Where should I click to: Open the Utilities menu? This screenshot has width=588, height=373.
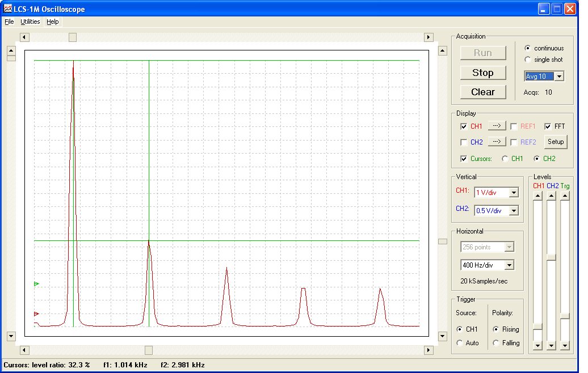coord(30,22)
